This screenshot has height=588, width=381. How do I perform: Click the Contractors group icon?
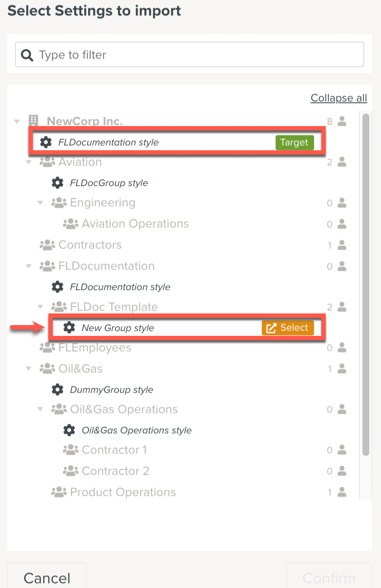point(47,245)
